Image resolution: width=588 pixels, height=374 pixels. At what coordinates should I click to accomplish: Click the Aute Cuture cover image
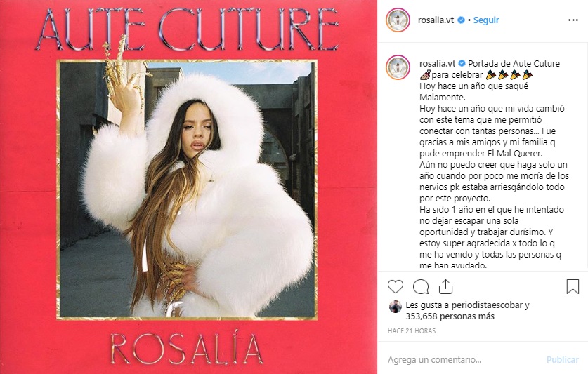click(187, 190)
